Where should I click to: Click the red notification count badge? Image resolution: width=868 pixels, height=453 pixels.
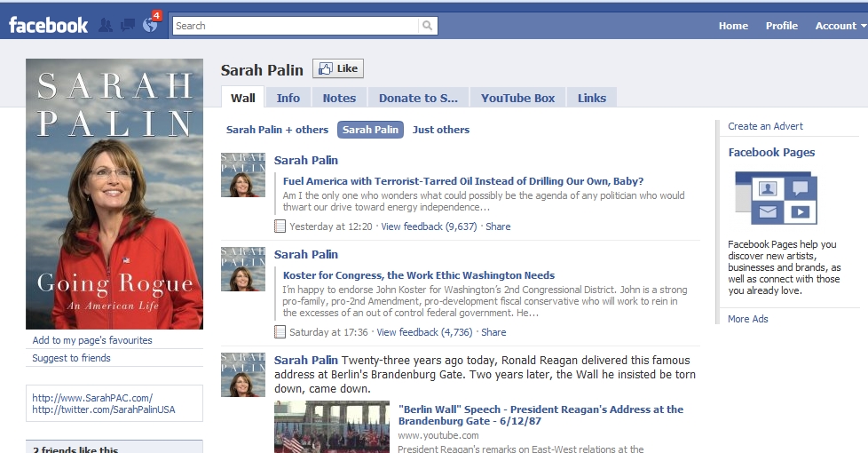pos(157,15)
